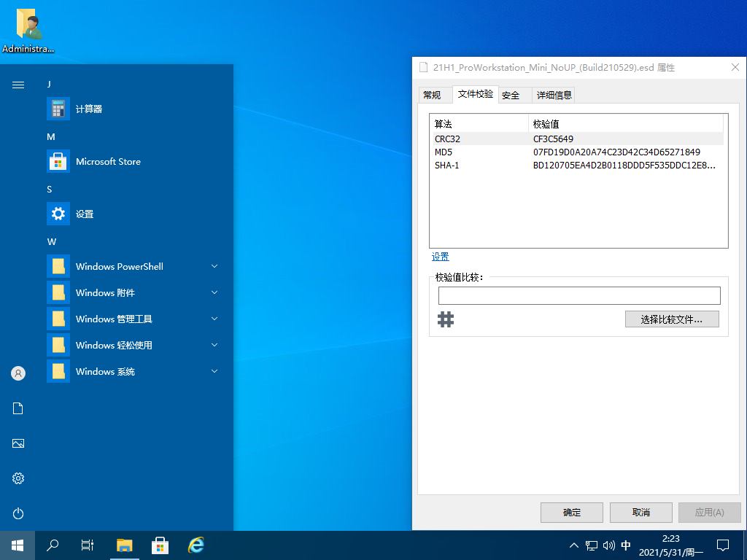Open the Pictures icon in Start sidebar
747x560 pixels.
coord(18,443)
